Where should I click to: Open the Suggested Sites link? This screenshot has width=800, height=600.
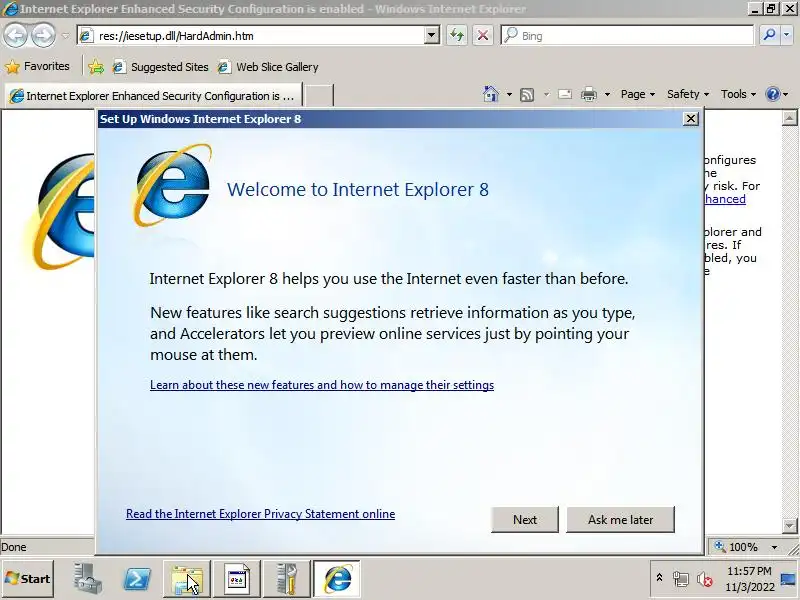click(x=161, y=67)
